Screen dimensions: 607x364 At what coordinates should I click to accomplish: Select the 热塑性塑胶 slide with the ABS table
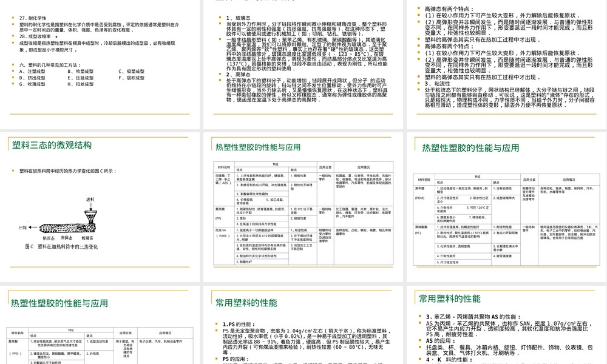[x=303, y=207]
